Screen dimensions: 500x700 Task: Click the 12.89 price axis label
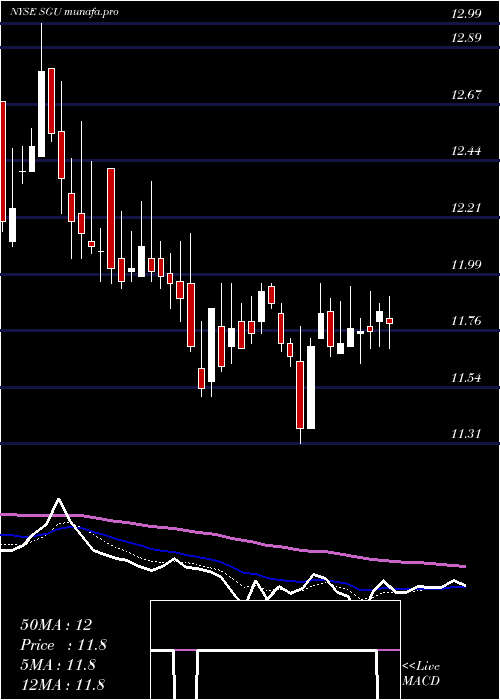466,38
